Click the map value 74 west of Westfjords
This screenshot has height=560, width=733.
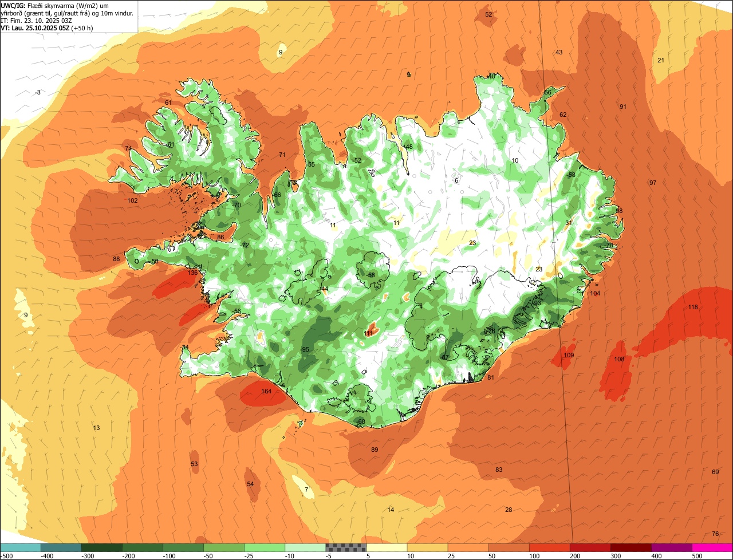tap(128, 149)
